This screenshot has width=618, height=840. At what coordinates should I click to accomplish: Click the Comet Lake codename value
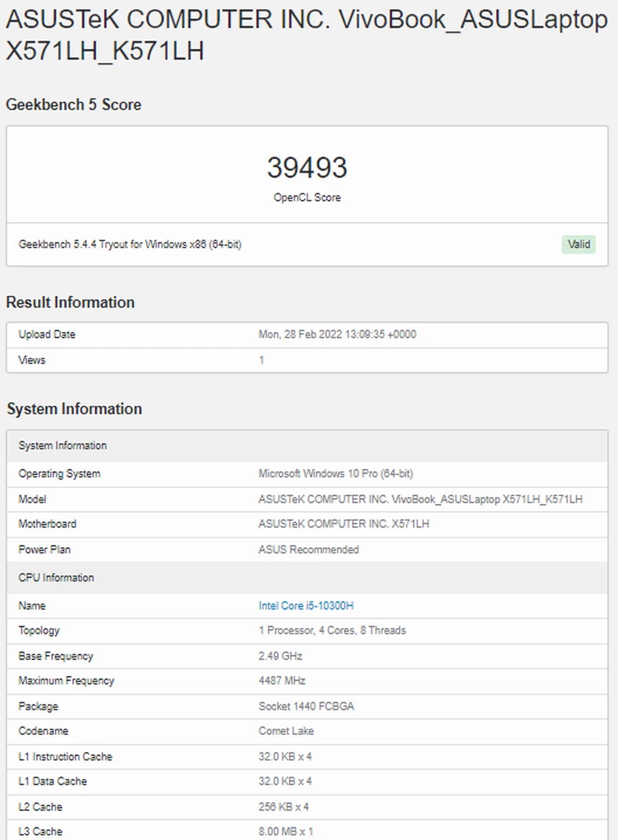click(286, 731)
